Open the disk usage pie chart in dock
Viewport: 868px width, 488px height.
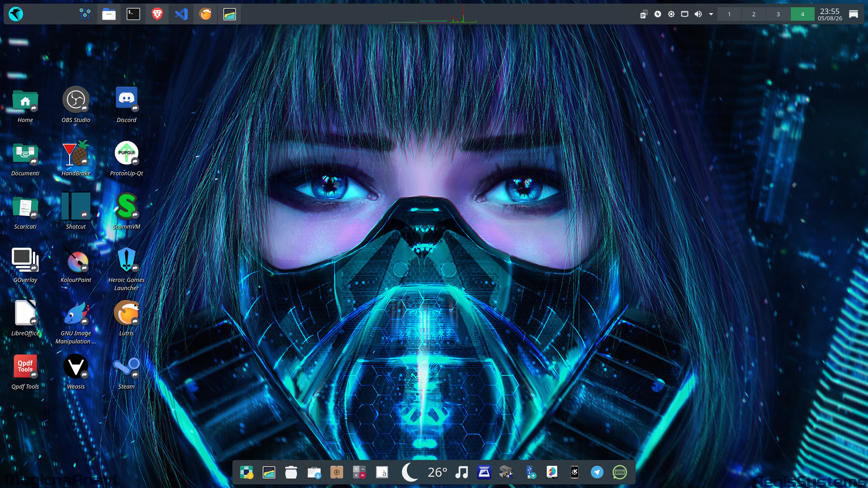pos(552,472)
